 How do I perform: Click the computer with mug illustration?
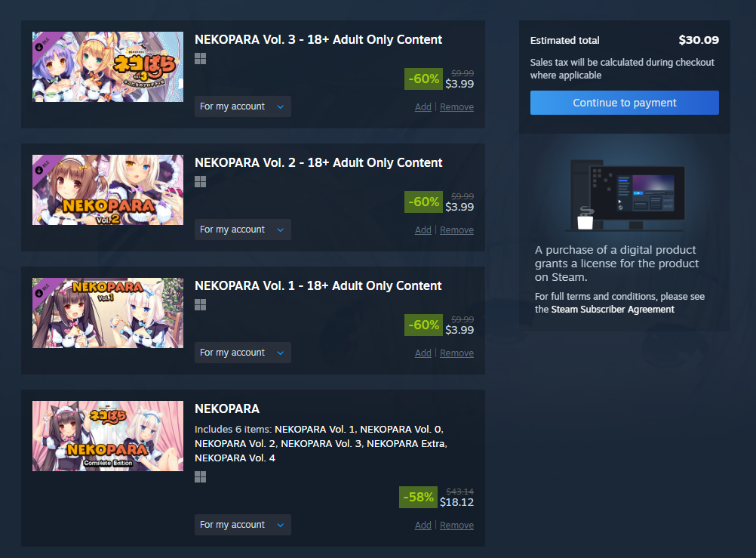click(627, 195)
